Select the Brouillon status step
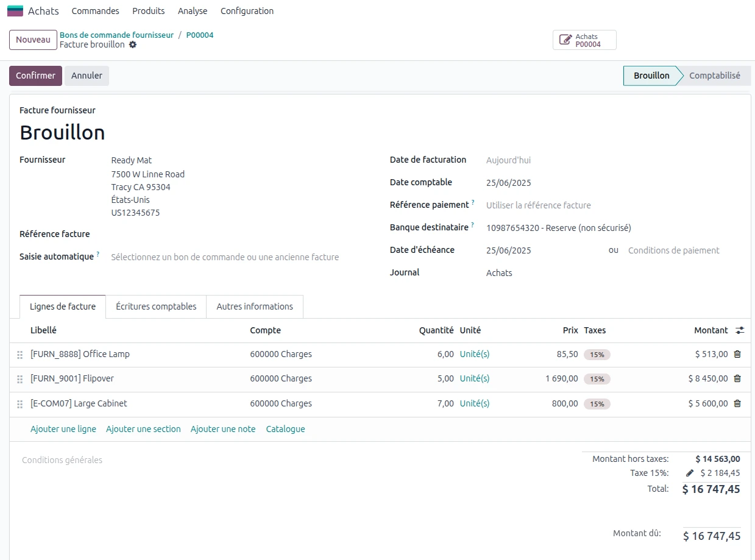The image size is (755, 560). (651, 76)
